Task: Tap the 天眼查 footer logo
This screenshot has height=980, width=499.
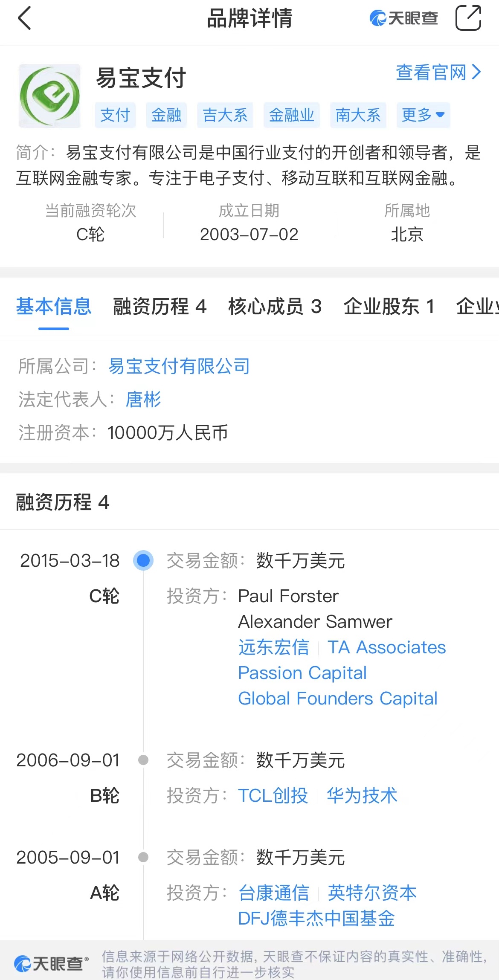Action: pos(51,964)
